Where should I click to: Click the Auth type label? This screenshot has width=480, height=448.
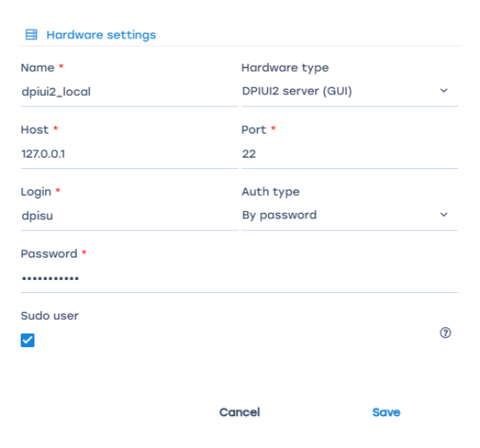(x=270, y=192)
